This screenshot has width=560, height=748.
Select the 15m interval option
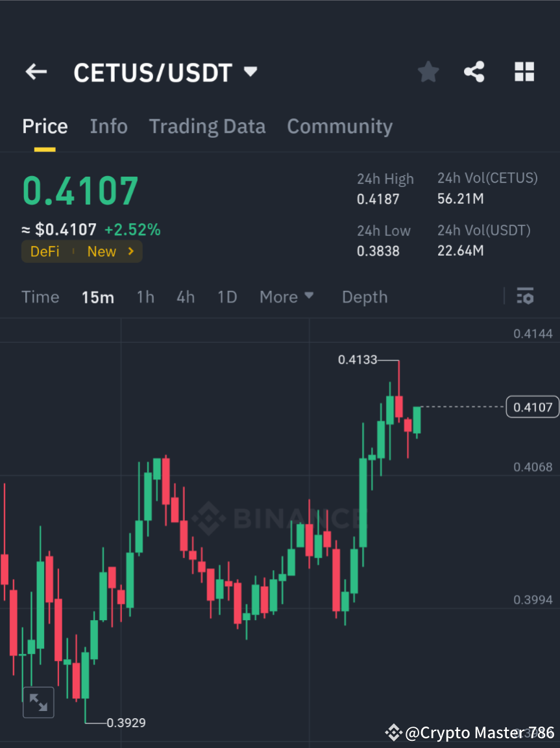(x=98, y=297)
